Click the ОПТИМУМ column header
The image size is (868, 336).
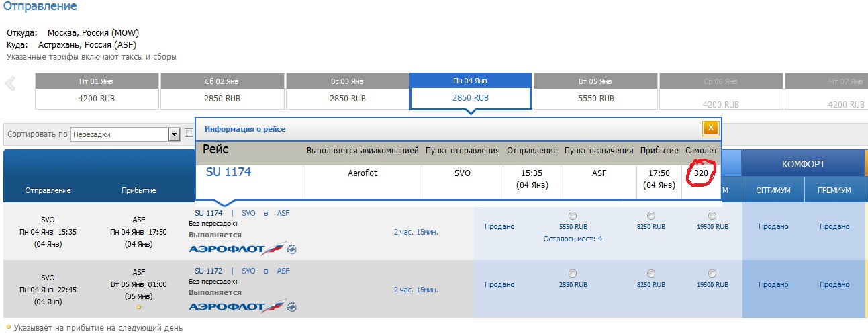[773, 191]
